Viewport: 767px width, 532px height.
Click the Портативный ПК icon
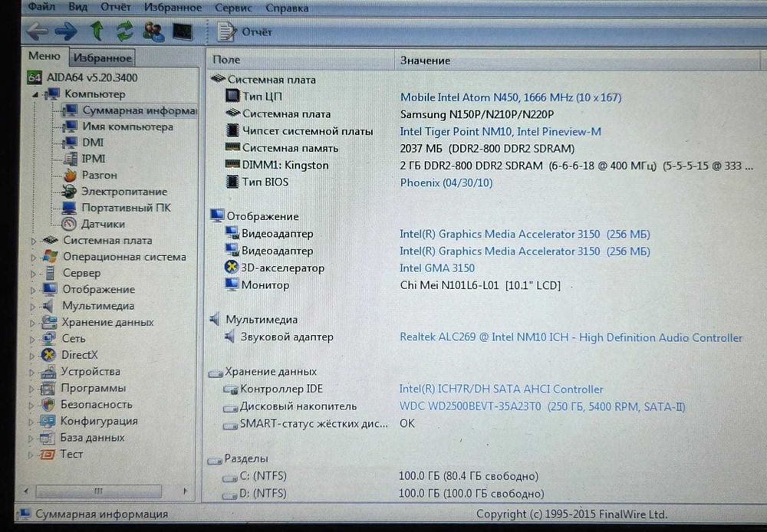(69, 208)
